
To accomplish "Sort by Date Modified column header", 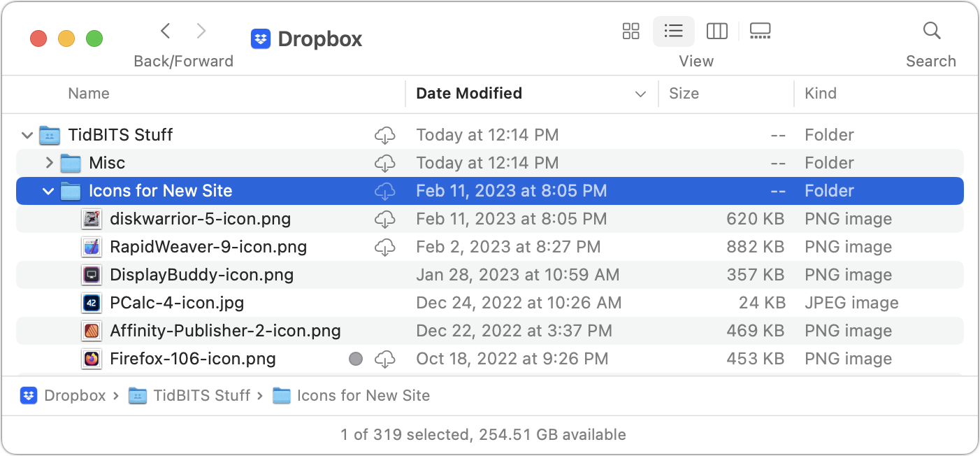I will click(468, 94).
